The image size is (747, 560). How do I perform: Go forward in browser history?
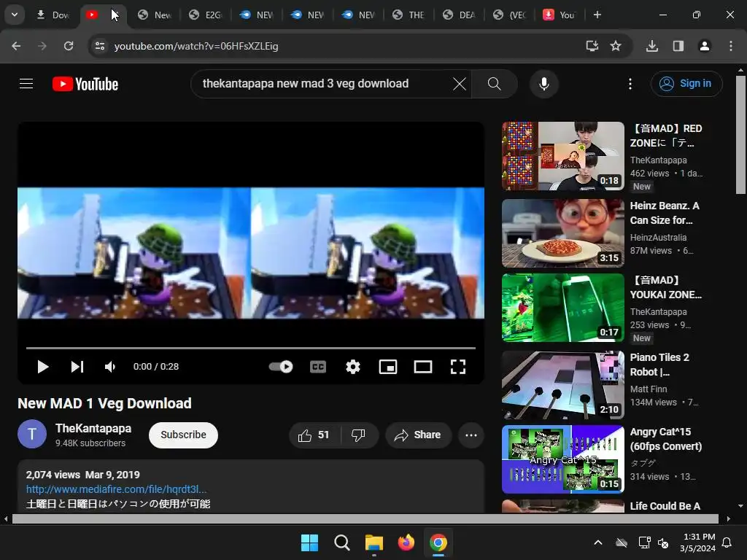coord(42,46)
